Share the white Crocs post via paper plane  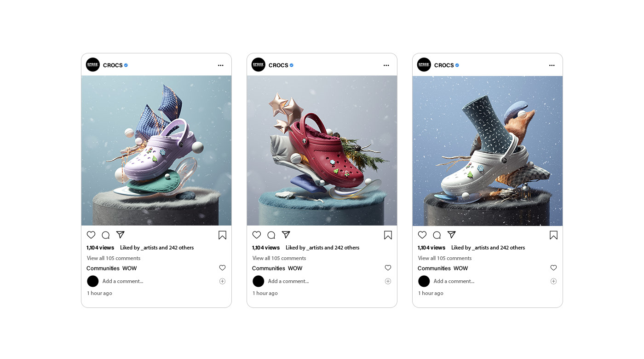click(451, 235)
